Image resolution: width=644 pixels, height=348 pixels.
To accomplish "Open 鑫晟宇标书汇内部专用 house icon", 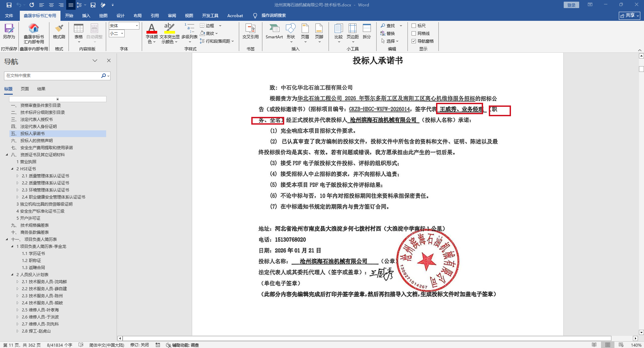I will [34, 34].
